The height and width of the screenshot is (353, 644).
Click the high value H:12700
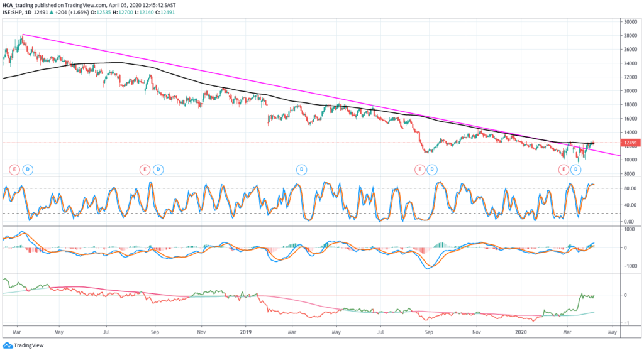coord(122,13)
